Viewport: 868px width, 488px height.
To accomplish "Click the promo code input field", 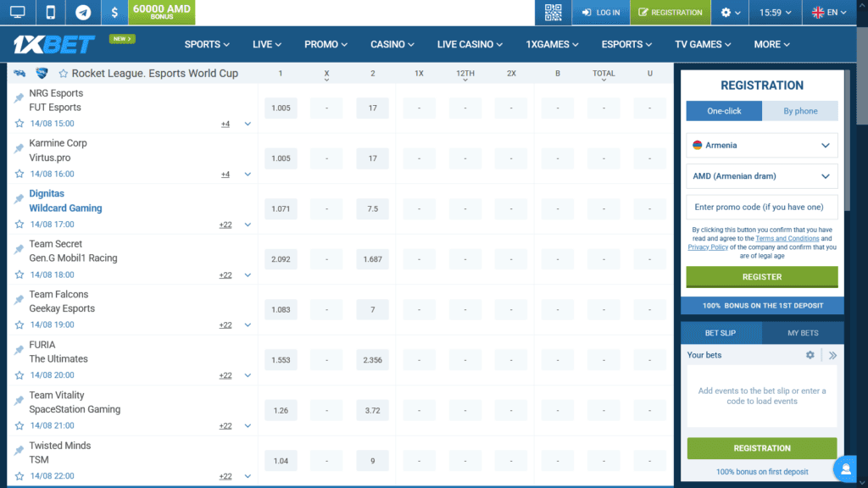I will pyautogui.click(x=761, y=207).
